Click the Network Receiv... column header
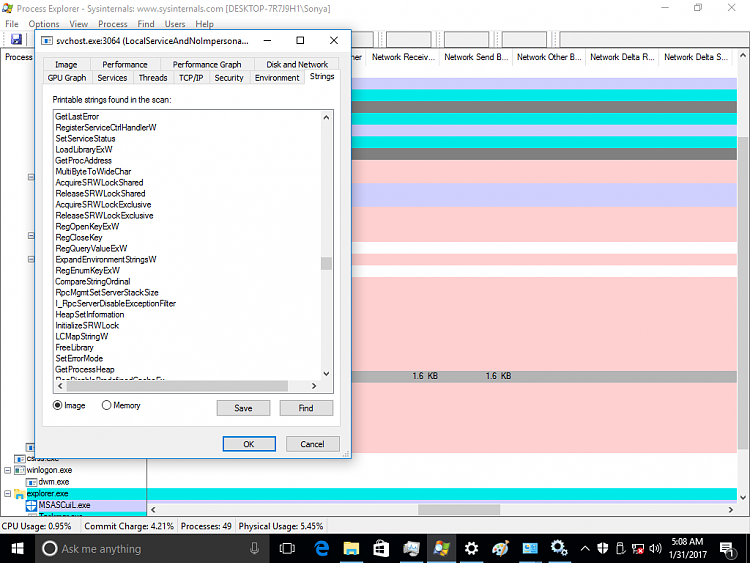 coord(404,57)
